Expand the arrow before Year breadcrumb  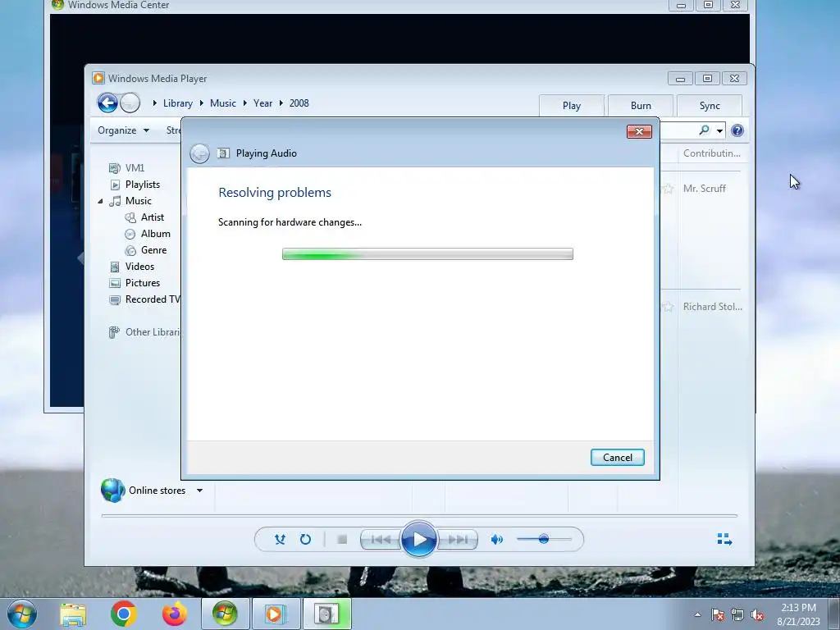pos(244,103)
